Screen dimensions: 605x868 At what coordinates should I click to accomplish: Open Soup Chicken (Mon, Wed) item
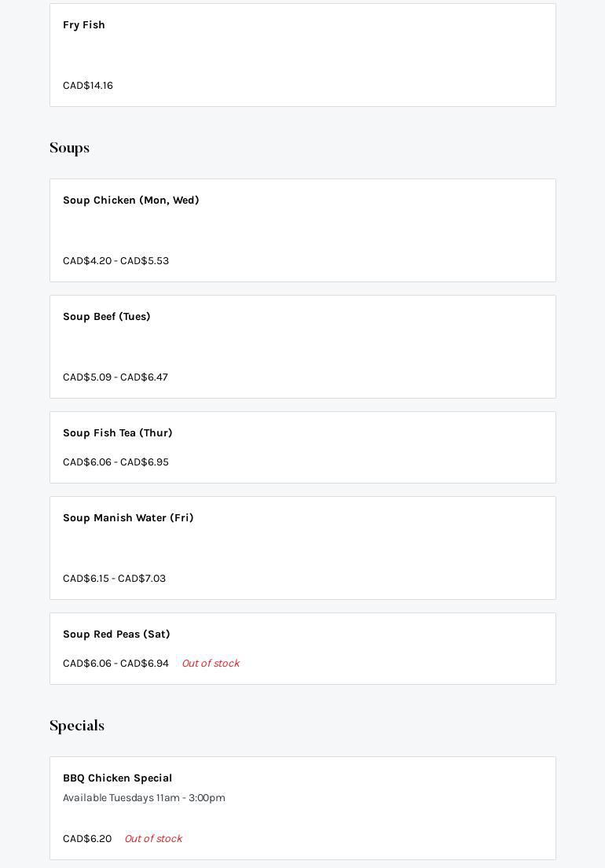(131, 200)
